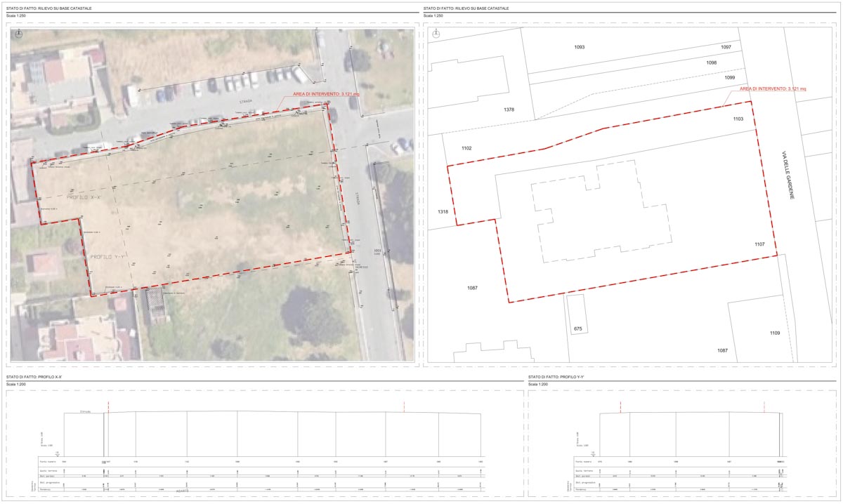Click parcel number 1098

712,62
